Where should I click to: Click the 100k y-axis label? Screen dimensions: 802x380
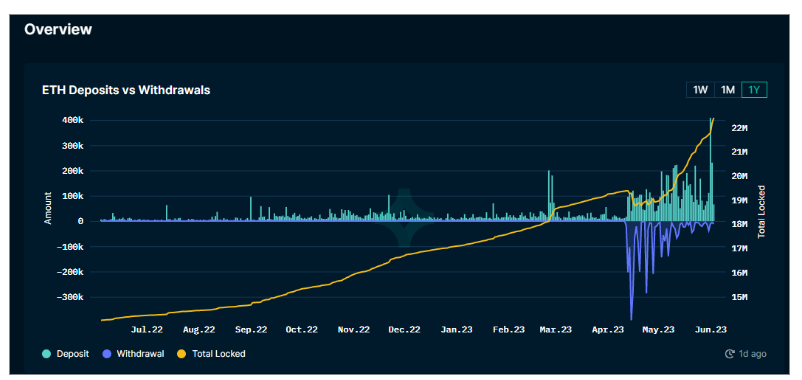[72, 196]
